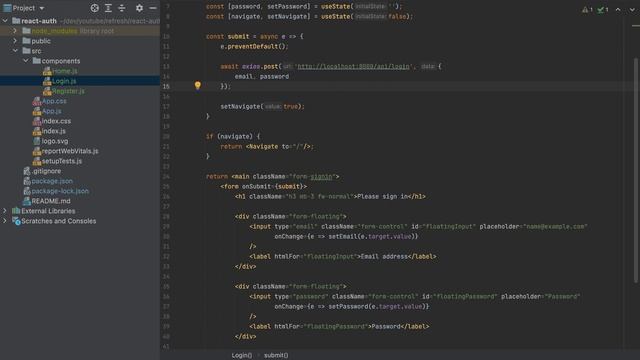
Task: Open Home.js file in tree
Action: [64, 71]
